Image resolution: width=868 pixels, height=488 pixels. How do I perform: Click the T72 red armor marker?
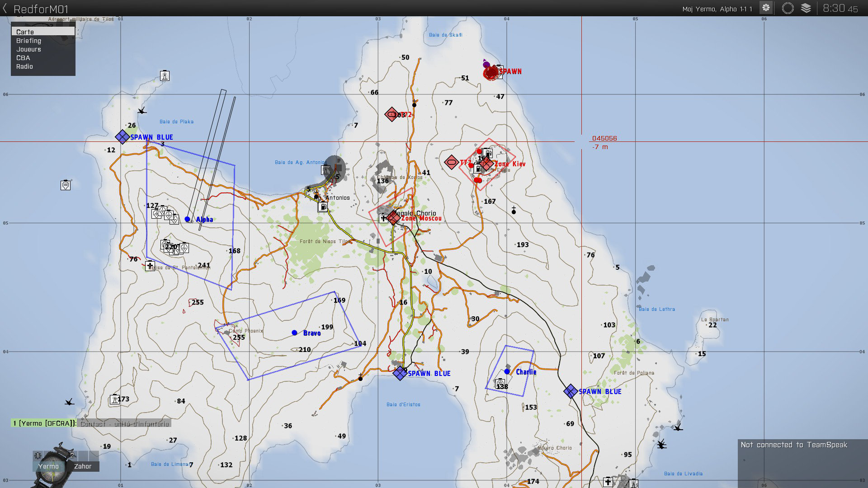coord(392,114)
